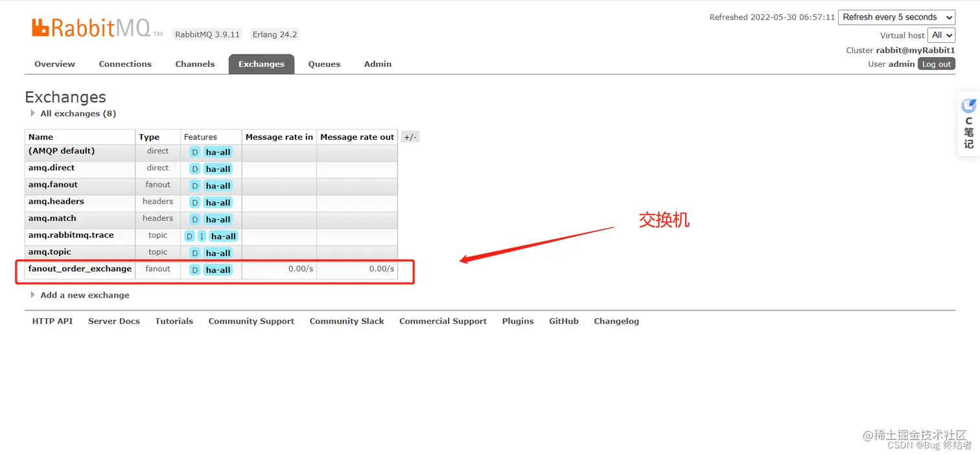Open the C笔记 side widget

[x=968, y=123]
